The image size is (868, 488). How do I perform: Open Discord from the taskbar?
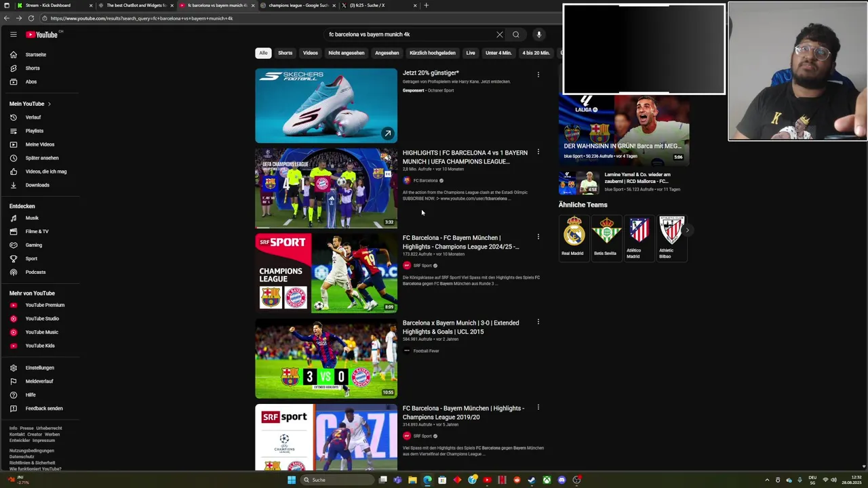click(561, 480)
